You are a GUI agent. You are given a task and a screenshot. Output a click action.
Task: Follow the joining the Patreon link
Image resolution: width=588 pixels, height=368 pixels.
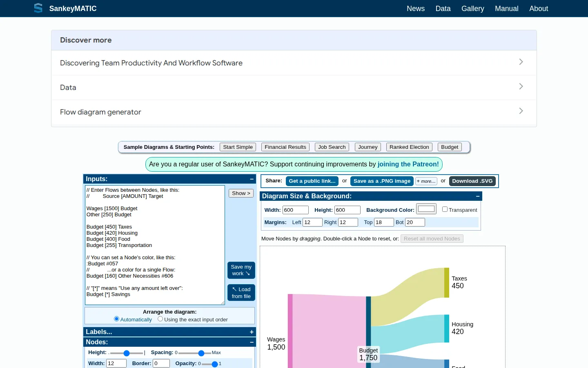408,164
